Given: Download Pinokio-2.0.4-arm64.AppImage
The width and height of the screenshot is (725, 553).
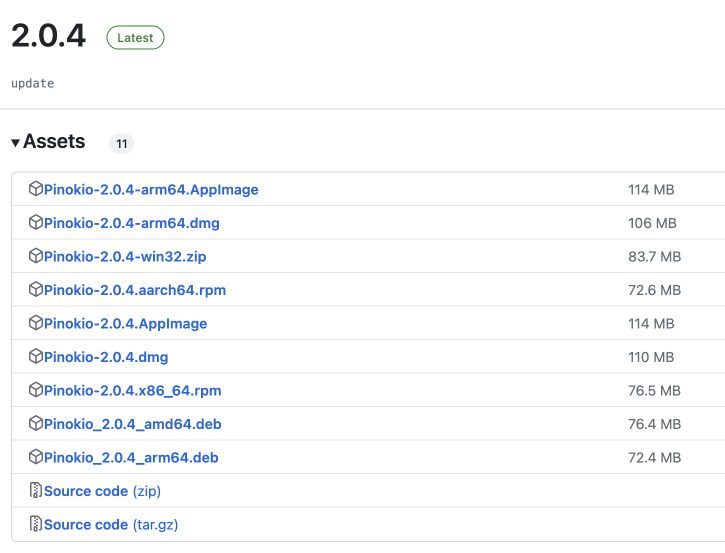Looking at the screenshot, I should pos(151,189).
